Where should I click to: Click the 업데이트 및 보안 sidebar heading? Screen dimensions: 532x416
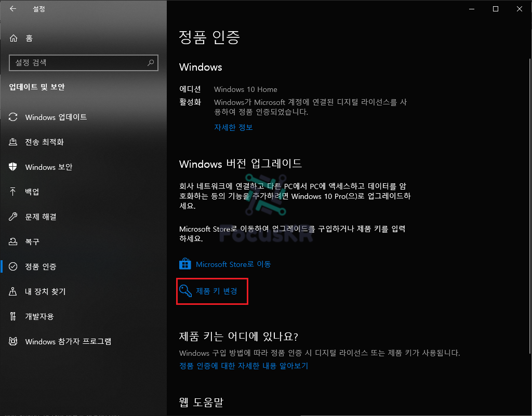(37, 87)
